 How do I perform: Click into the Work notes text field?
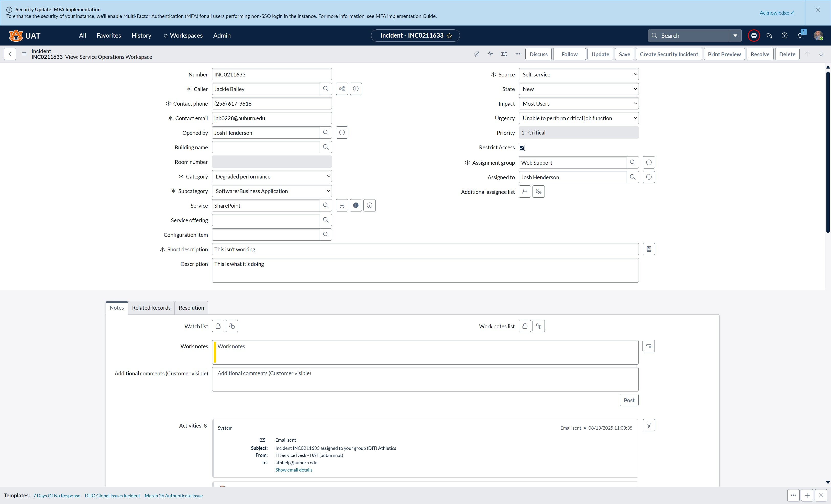(x=425, y=352)
